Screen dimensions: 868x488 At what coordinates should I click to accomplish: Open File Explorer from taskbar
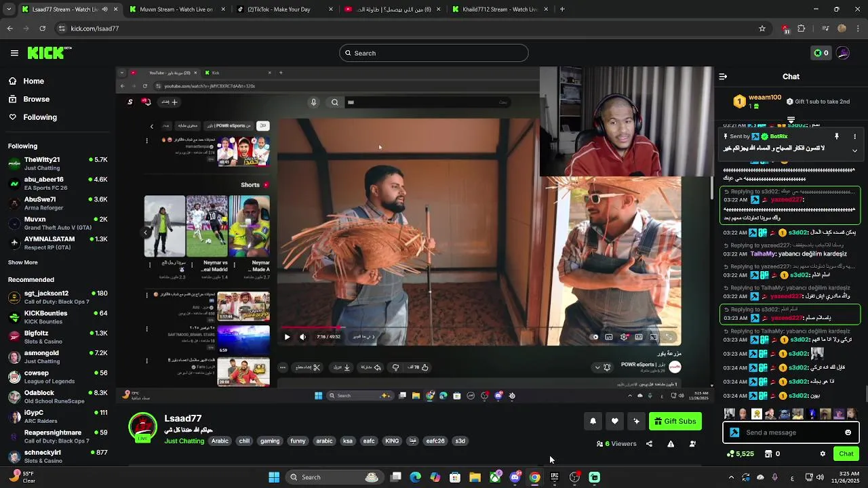click(x=475, y=477)
